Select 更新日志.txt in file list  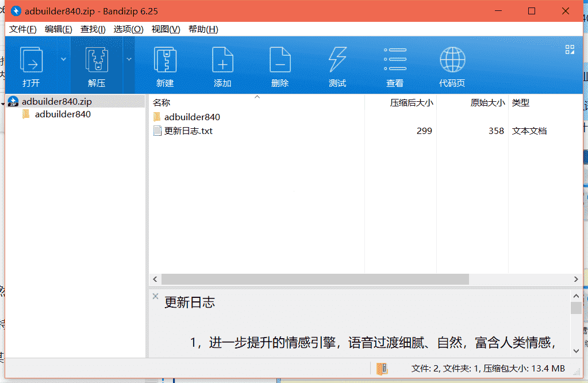coord(189,131)
